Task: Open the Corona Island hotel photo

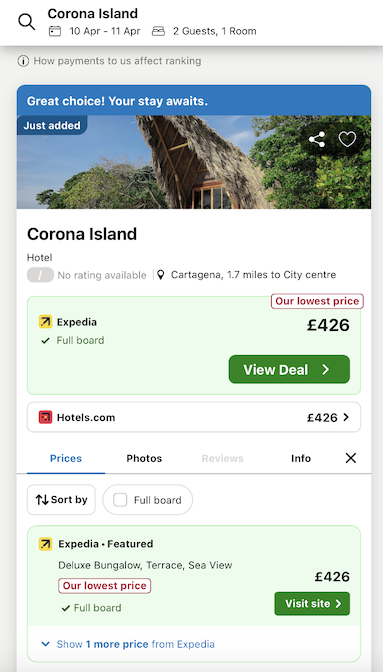Action: (x=194, y=162)
